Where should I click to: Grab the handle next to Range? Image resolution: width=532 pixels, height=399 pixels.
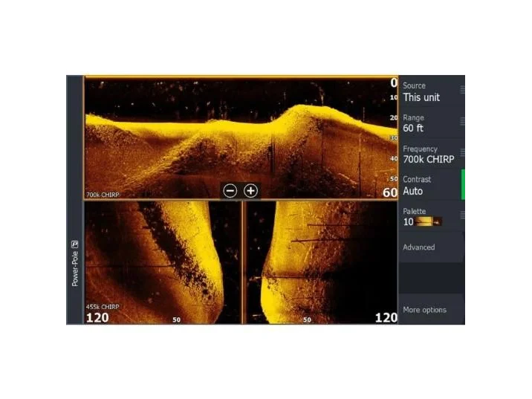tap(464, 121)
